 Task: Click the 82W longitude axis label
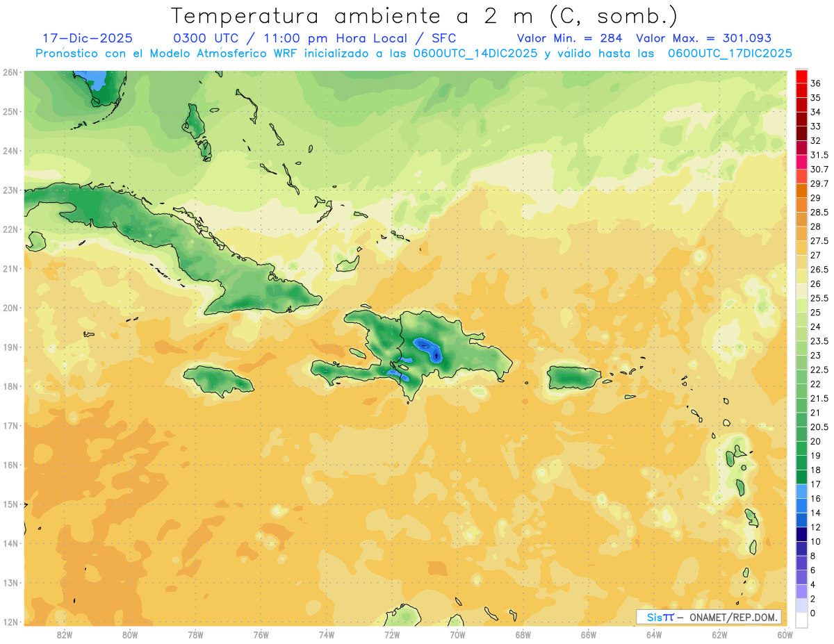point(65,634)
